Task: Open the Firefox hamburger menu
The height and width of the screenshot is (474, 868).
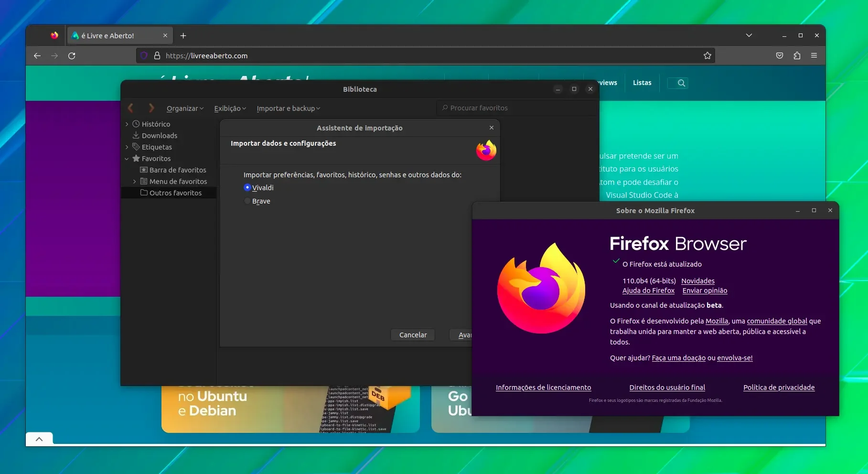Action: (814, 56)
